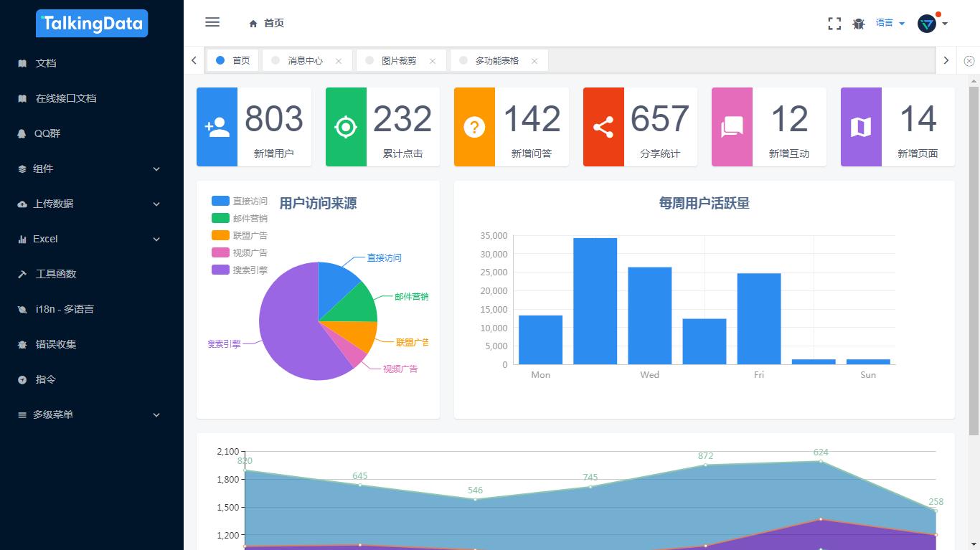Toggle 直接访问 legend in pie chart

(x=240, y=201)
